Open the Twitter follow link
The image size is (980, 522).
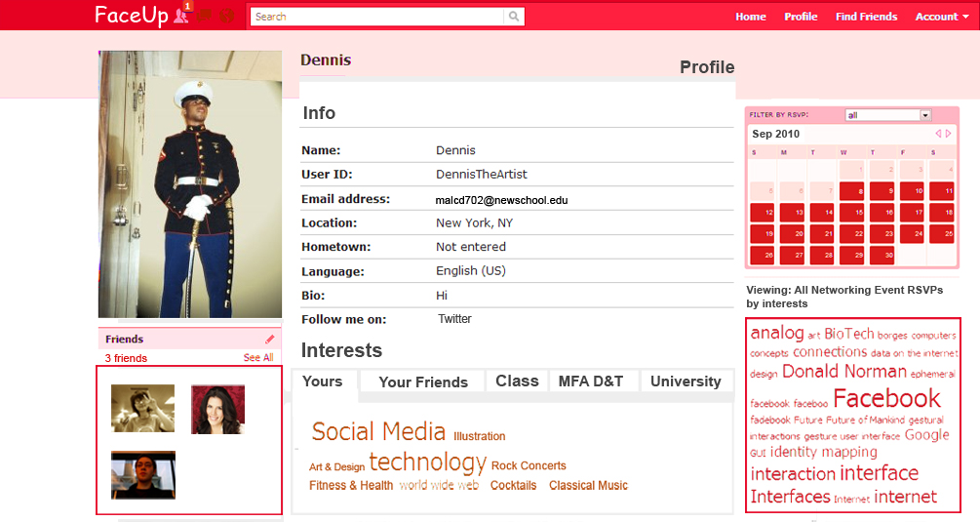click(454, 319)
